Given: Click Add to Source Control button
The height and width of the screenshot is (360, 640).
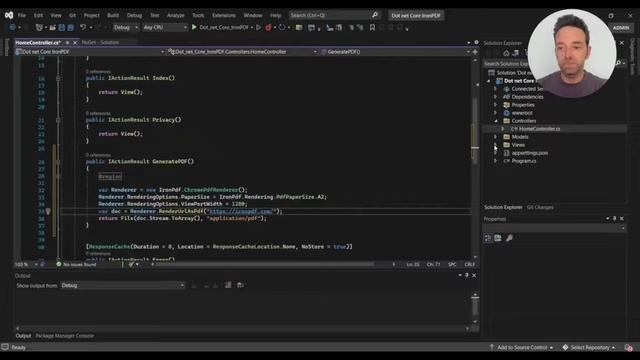Looking at the screenshot, I should click(522, 347).
